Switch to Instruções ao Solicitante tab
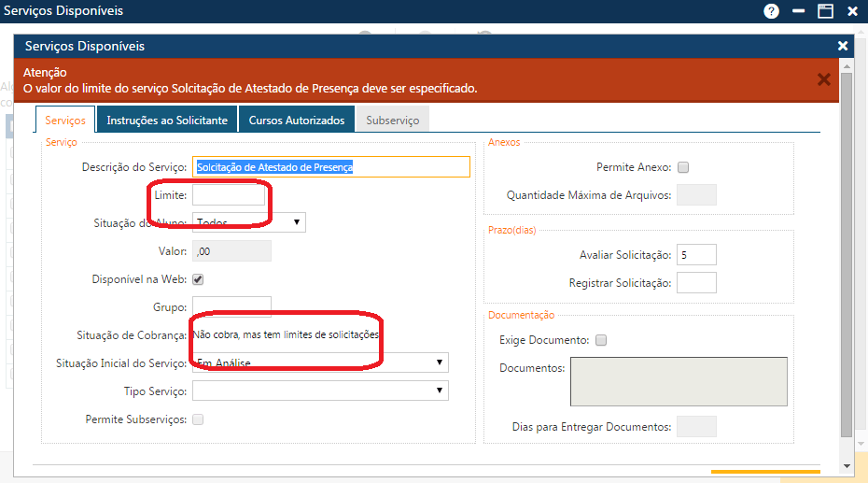This screenshot has width=868, height=483. click(167, 121)
